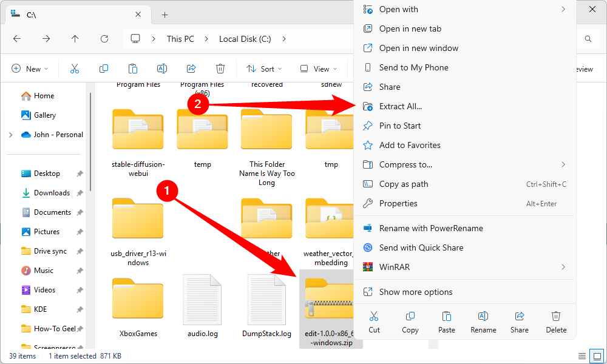Choose Rename with PowerRename
This screenshot has height=364, width=607.
coord(464,228)
